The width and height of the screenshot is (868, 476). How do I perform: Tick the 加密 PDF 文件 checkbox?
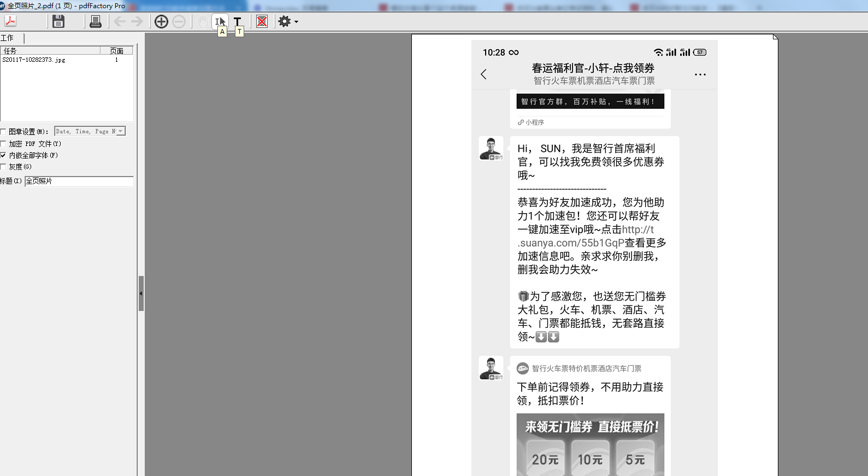(x=3, y=144)
